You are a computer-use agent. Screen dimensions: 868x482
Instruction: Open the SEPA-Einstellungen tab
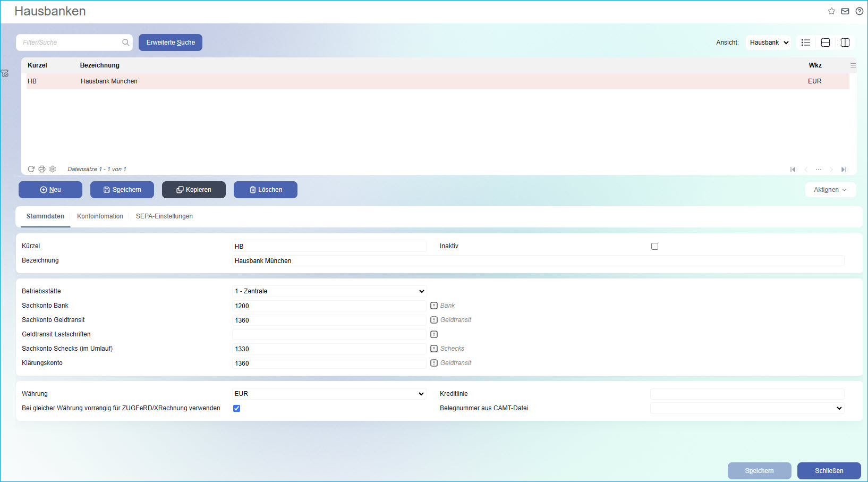point(164,216)
